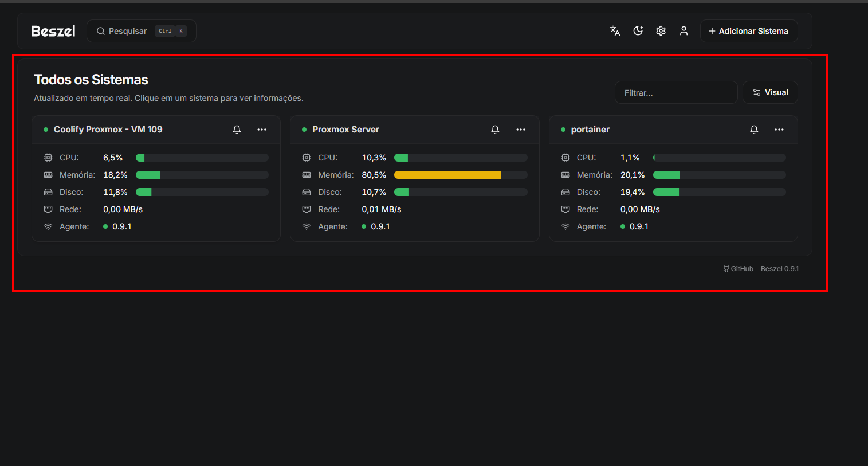Open the GitHub footer link
868x466 pixels.
pyautogui.click(x=739, y=269)
